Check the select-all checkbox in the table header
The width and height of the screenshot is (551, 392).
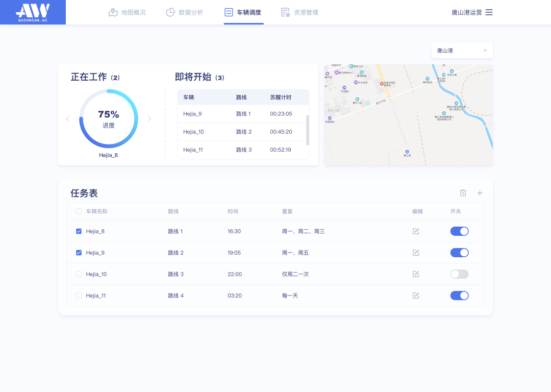point(79,211)
